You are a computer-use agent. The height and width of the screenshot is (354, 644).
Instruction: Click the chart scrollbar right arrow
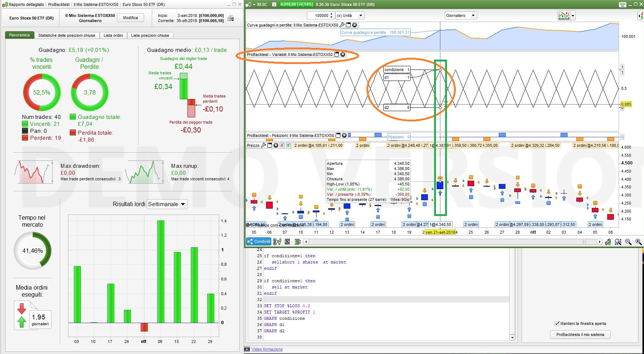click(600, 242)
